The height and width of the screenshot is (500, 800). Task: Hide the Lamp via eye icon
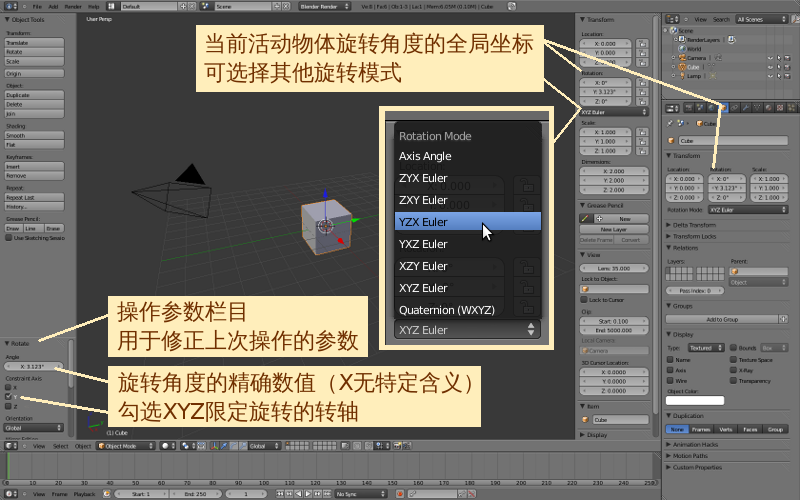pyautogui.click(x=770, y=76)
